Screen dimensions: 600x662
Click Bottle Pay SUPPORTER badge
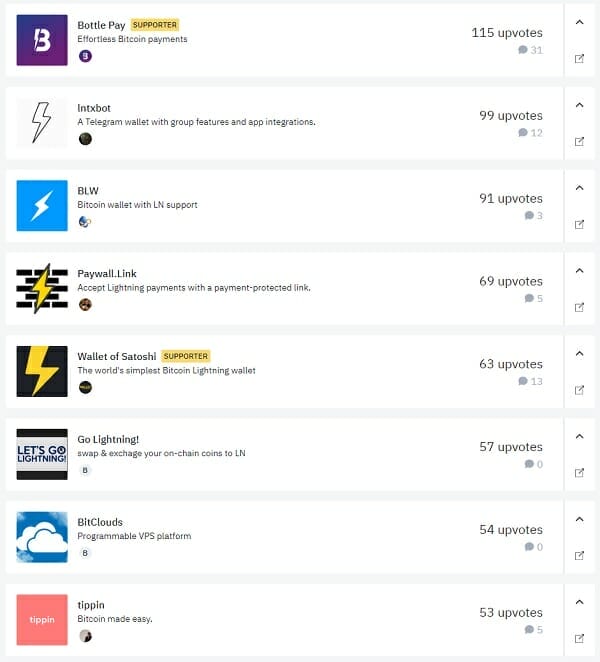155,25
